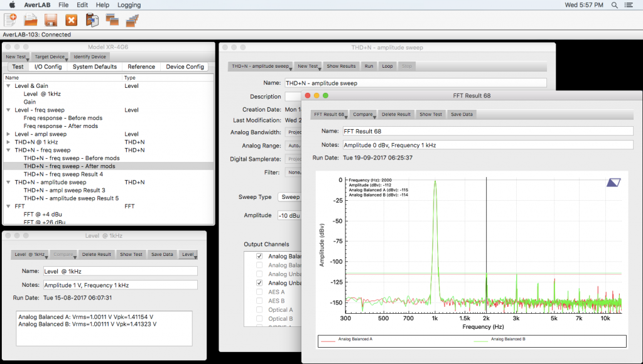Image resolution: width=643 pixels, height=364 pixels.
Task: Click the orange X close-project icon
Action: (x=72, y=20)
